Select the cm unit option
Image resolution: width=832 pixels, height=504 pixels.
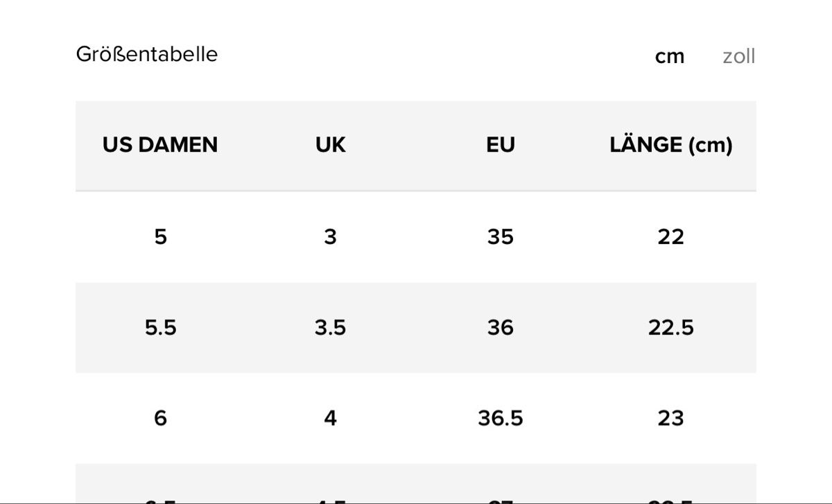[x=670, y=56]
